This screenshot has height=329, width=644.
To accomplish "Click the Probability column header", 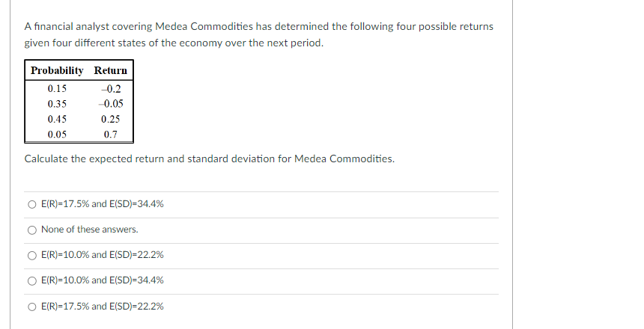I will point(57,71).
